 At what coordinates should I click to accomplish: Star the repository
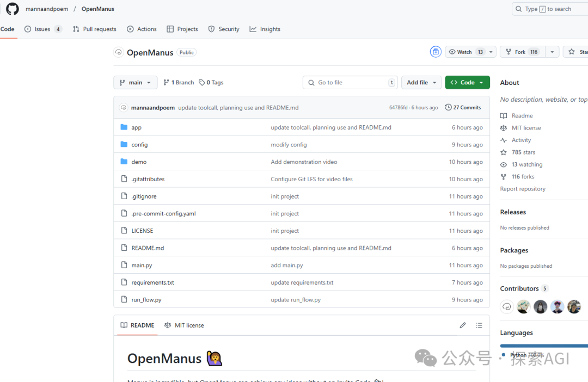pos(576,52)
